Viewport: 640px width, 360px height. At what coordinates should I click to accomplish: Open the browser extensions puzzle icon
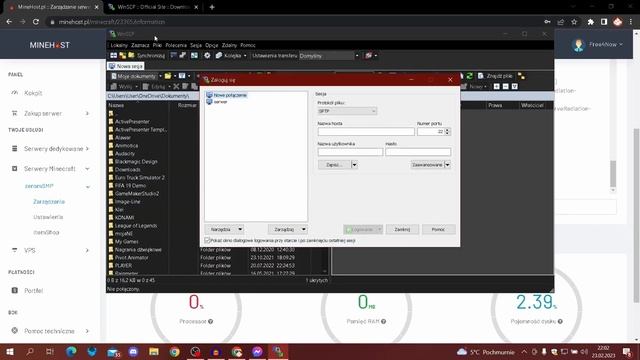tap(590, 22)
